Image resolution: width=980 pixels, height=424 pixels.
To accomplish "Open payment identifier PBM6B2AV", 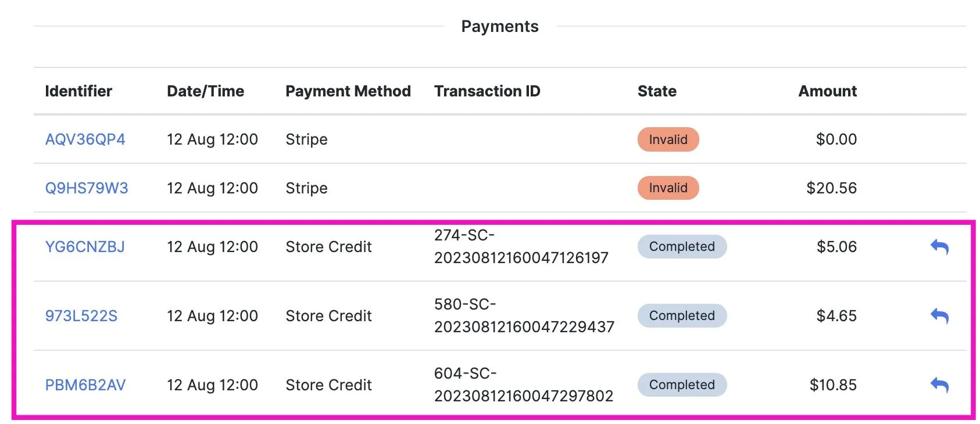I will [85, 385].
